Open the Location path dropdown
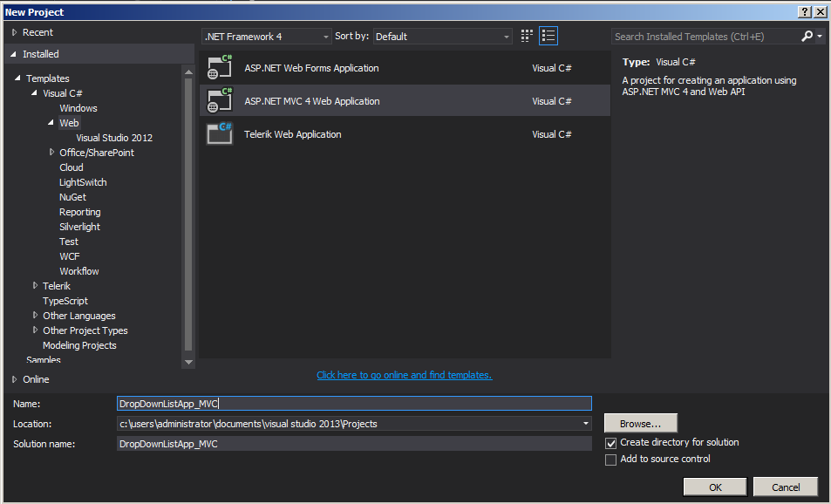831x504 pixels. pyautogui.click(x=585, y=424)
